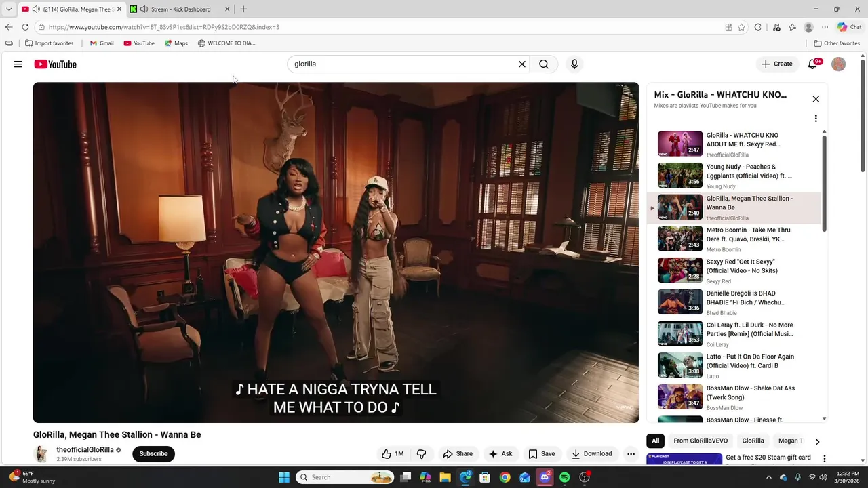Open the account avatar menu
Screen dimensions: 868x488
tap(839, 64)
